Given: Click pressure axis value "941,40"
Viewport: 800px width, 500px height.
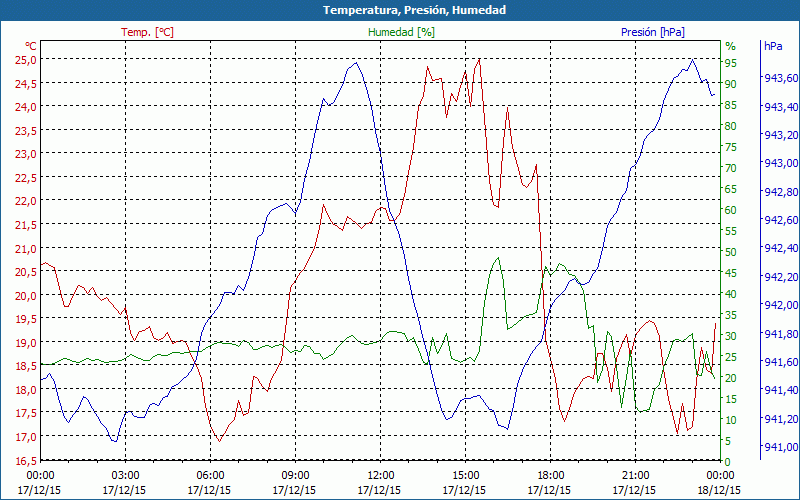Looking at the screenshot, I should (780, 390).
